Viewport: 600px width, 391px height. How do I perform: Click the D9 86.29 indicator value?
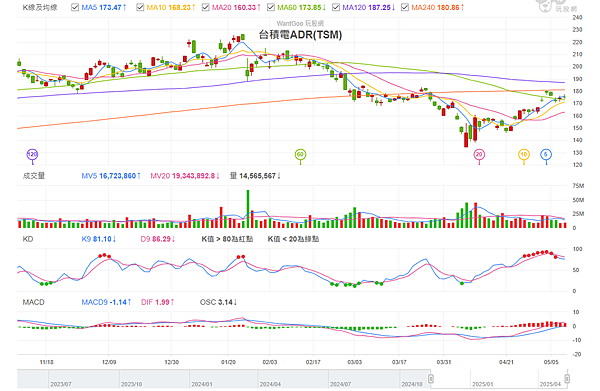click(158, 239)
